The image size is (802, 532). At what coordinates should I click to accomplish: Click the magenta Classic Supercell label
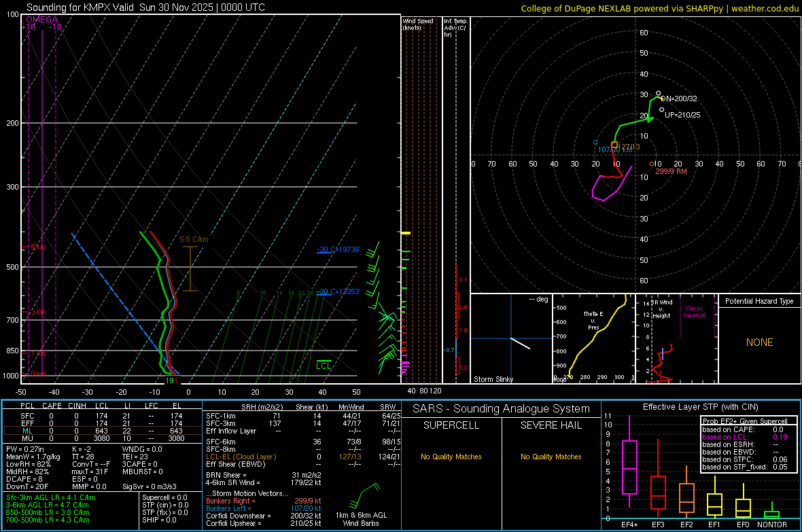click(694, 312)
